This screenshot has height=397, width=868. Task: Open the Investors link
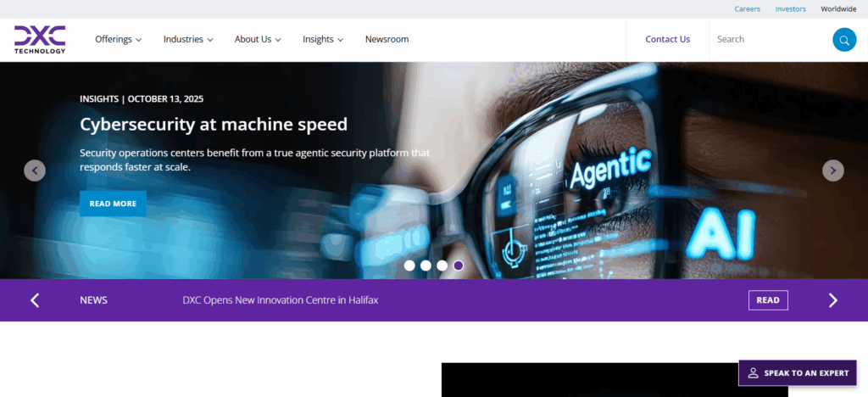791,8
